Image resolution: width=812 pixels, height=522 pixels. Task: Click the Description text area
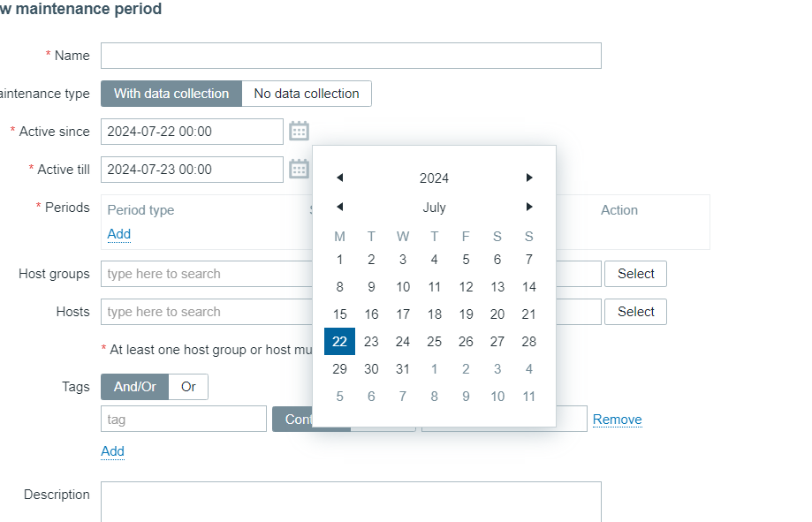pos(351,501)
